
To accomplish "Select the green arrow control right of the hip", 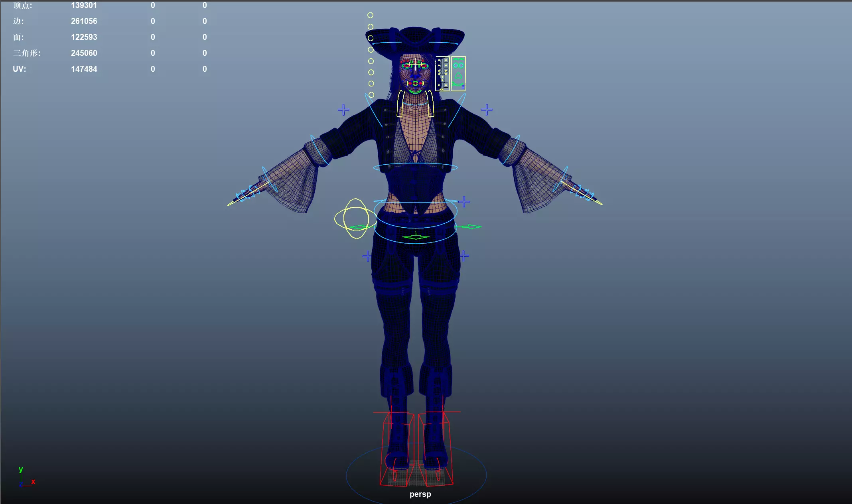I will [468, 227].
